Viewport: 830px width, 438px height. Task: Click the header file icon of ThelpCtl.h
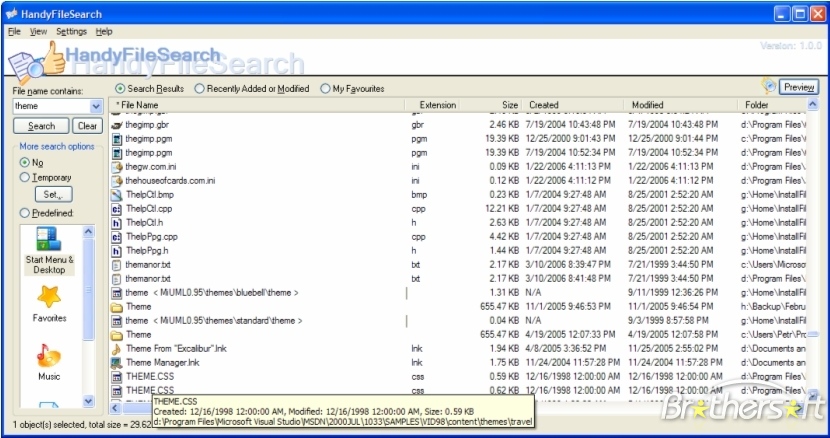pos(116,223)
